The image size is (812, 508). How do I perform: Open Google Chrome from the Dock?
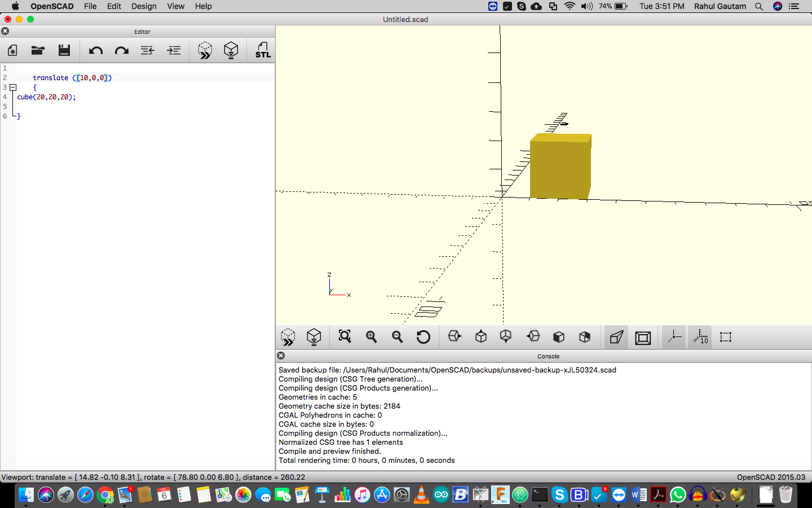[105, 495]
